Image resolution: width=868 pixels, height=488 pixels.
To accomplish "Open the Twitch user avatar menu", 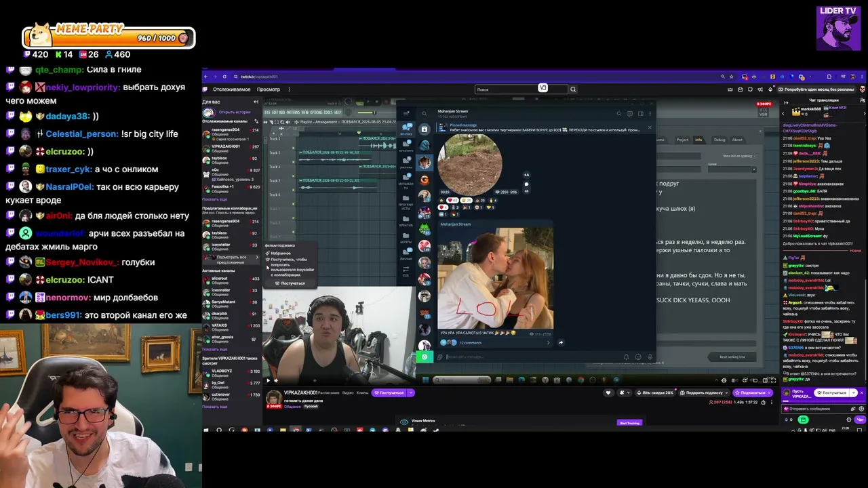I will pos(863,89).
